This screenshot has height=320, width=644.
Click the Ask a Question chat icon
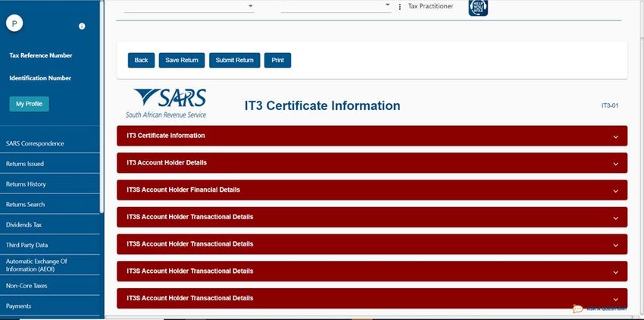click(578, 309)
